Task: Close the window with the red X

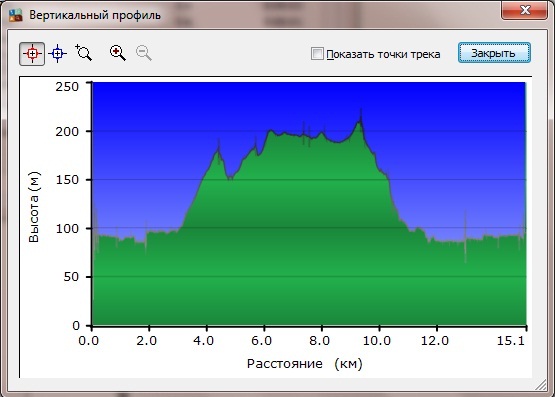Action: tap(525, 10)
